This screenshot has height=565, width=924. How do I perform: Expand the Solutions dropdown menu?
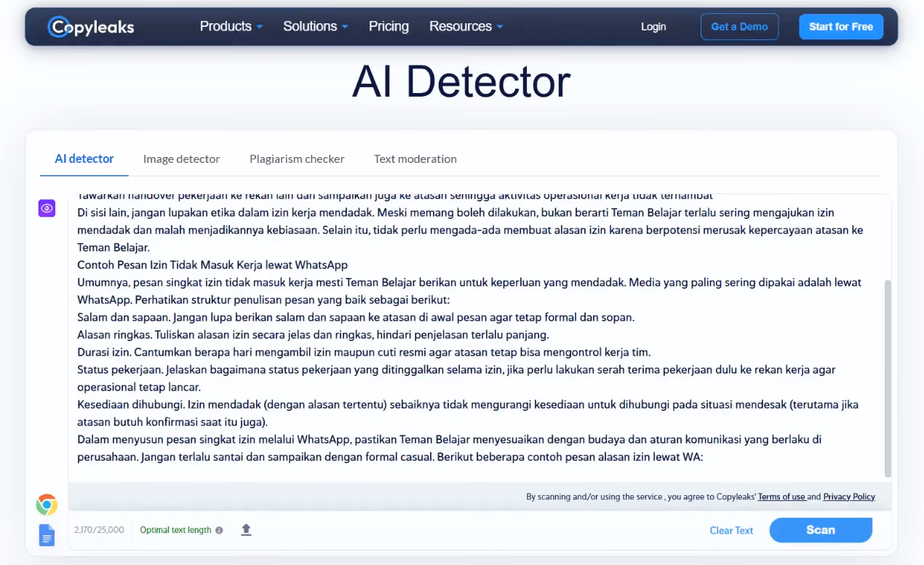click(x=316, y=27)
